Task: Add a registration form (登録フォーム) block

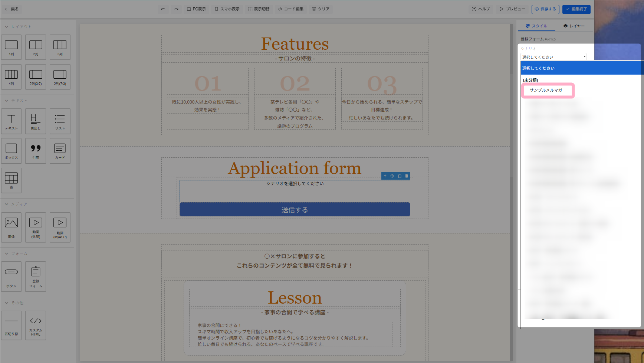Action: pyautogui.click(x=36, y=277)
